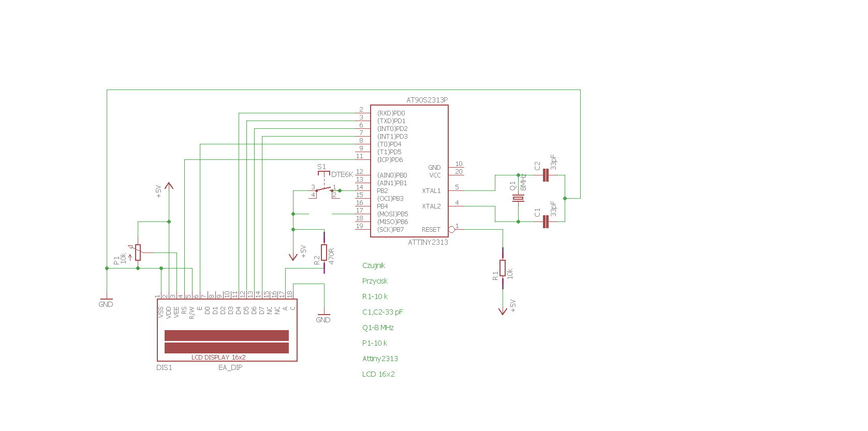Screen dimensions: 868x431
Task: Click the XTAL1 pin label on the chip
Action: 431,191
